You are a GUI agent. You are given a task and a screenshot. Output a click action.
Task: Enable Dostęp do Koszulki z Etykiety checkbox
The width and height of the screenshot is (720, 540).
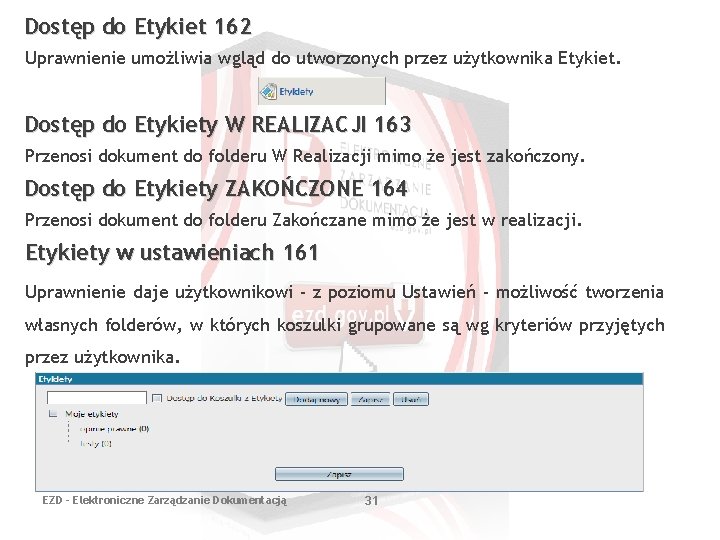click(157, 398)
